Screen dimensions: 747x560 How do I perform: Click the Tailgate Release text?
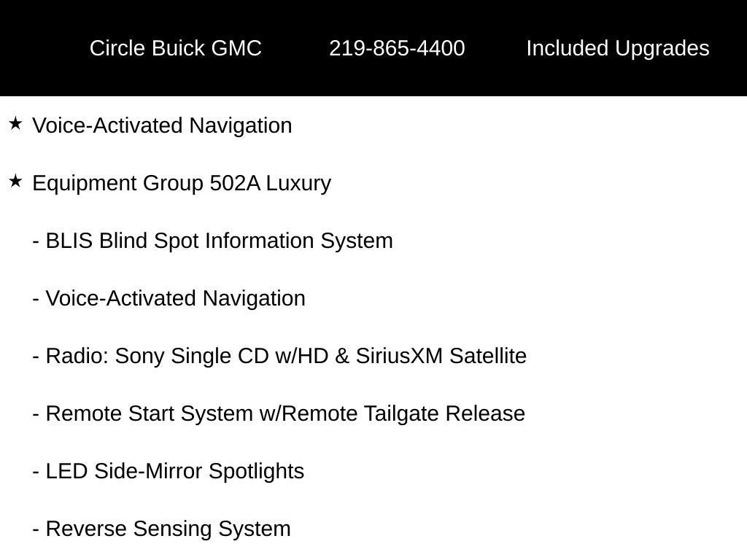pyautogui.click(x=444, y=414)
